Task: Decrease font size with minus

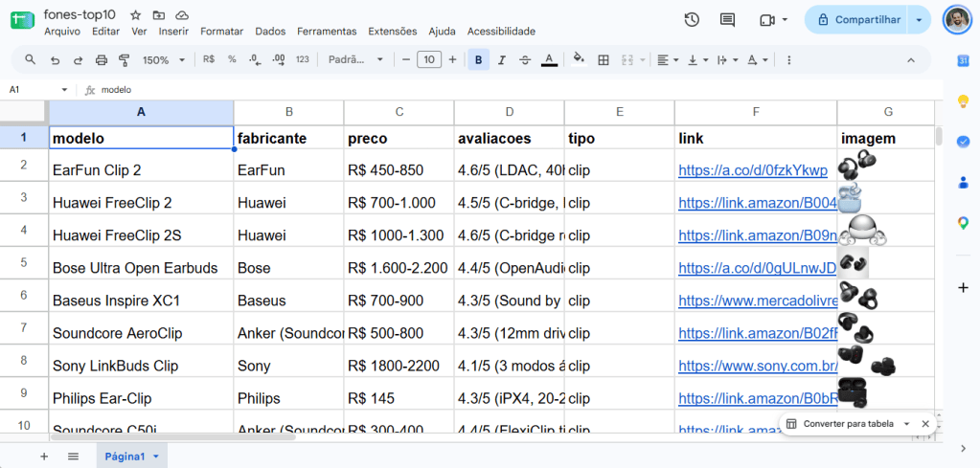Action: click(x=405, y=60)
